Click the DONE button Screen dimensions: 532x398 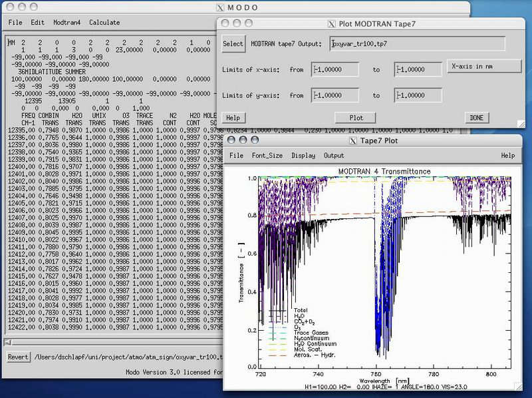pyautogui.click(x=476, y=118)
